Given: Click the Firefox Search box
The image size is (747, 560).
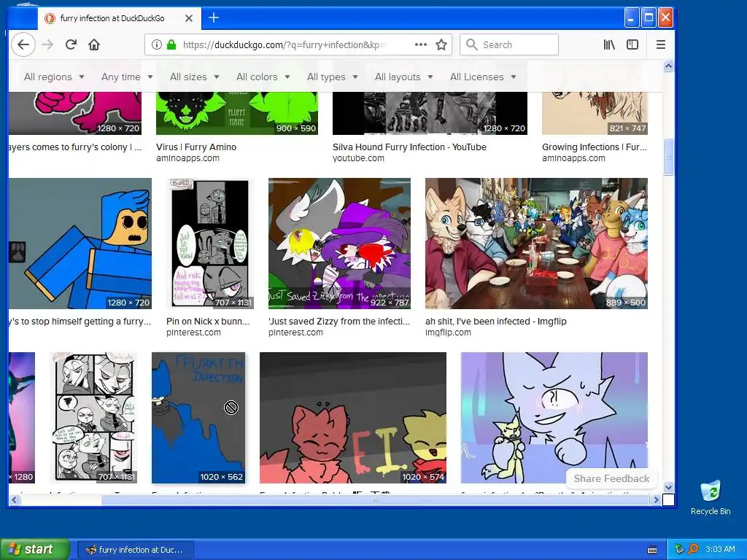Looking at the screenshot, I should point(508,44).
